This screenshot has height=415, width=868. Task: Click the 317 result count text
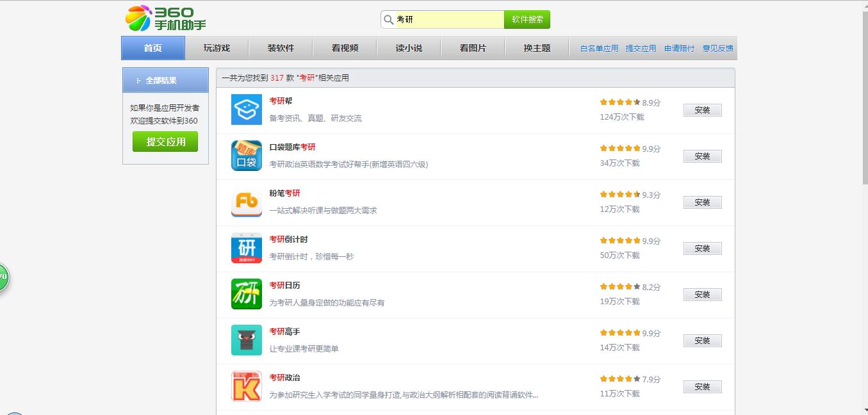point(277,78)
